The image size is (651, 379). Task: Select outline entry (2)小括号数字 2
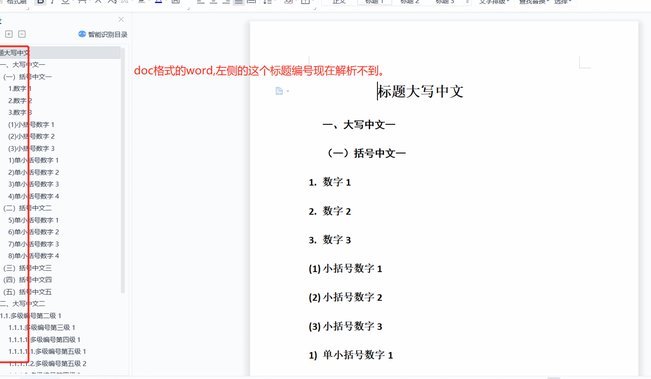pos(31,137)
